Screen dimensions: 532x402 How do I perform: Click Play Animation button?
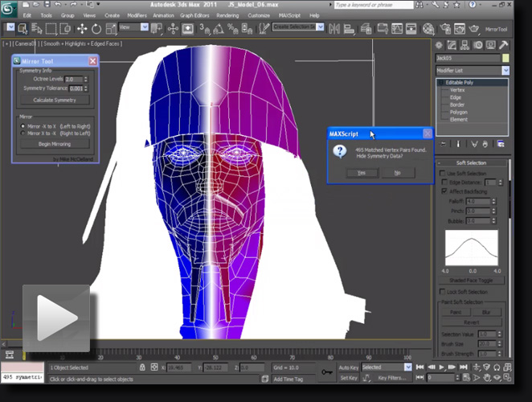coord(441,367)
